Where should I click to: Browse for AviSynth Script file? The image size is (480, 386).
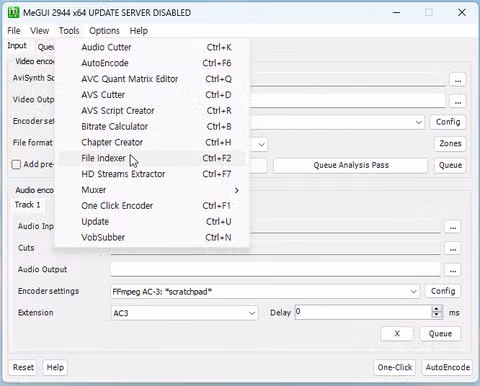(457, 80)
